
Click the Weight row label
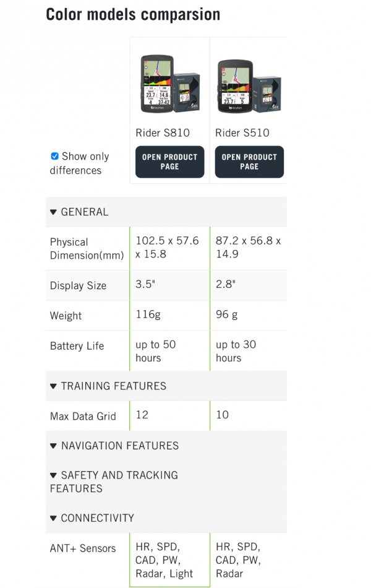click(x=66, y=316)
